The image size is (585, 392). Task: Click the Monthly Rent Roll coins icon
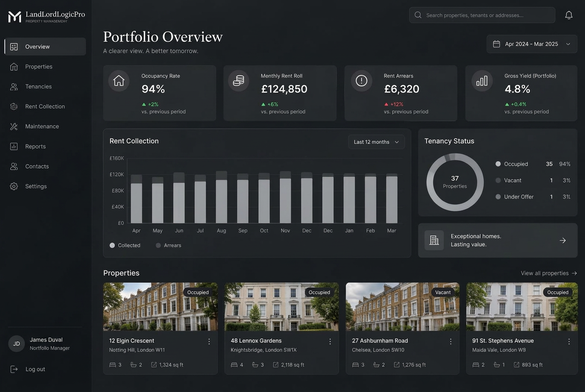pyautogui.click(x=238, y=81)
